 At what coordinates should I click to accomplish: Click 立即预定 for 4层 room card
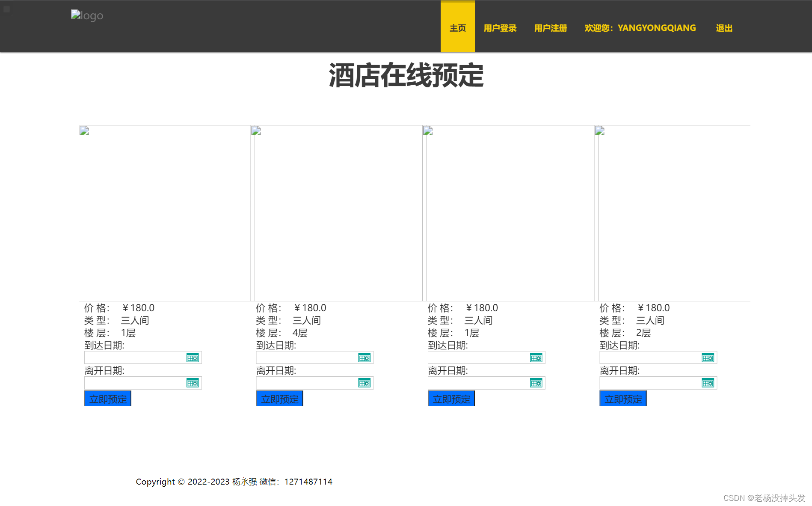click(279, 399)
